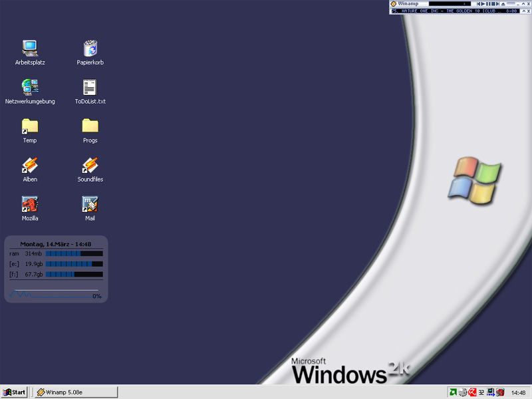This screenshot has width=532, height=399.
Task: Click the network monitor tray icon
Action: coord(491,392)
